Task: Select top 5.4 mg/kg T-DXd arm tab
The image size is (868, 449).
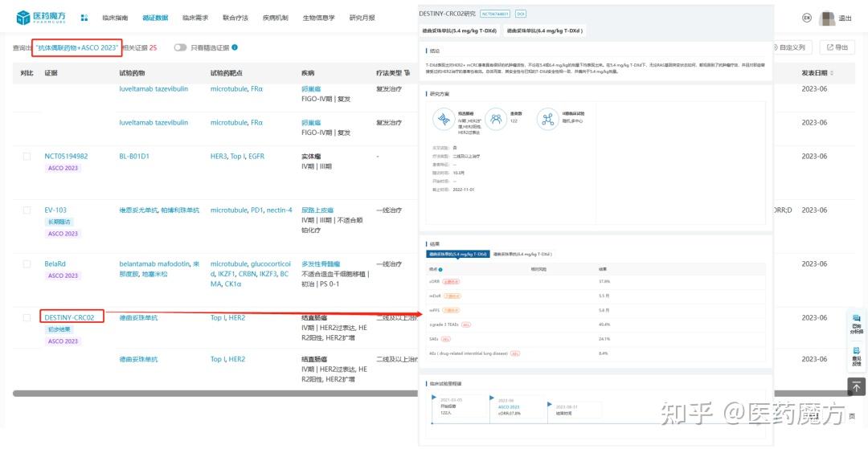Action: tap(459, 31)
